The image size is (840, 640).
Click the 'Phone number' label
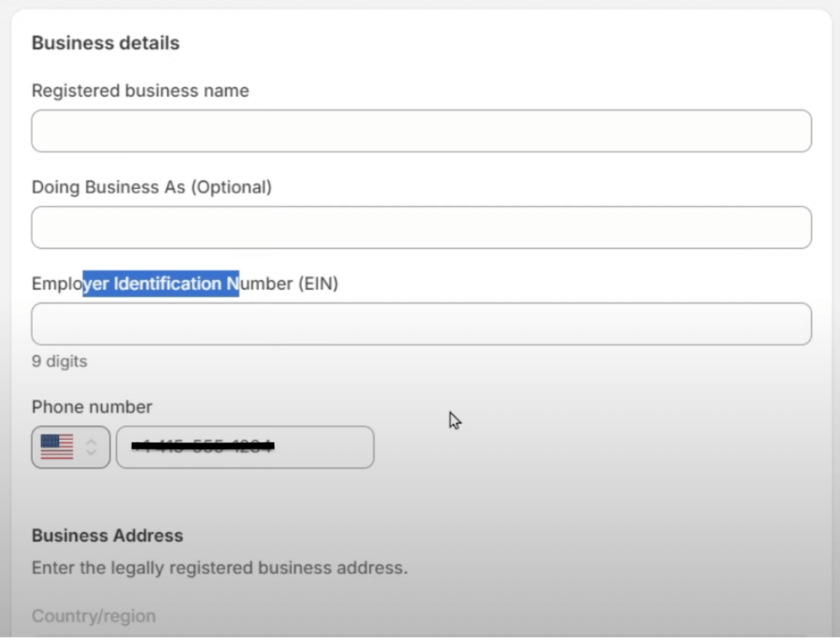pos(92,407)
